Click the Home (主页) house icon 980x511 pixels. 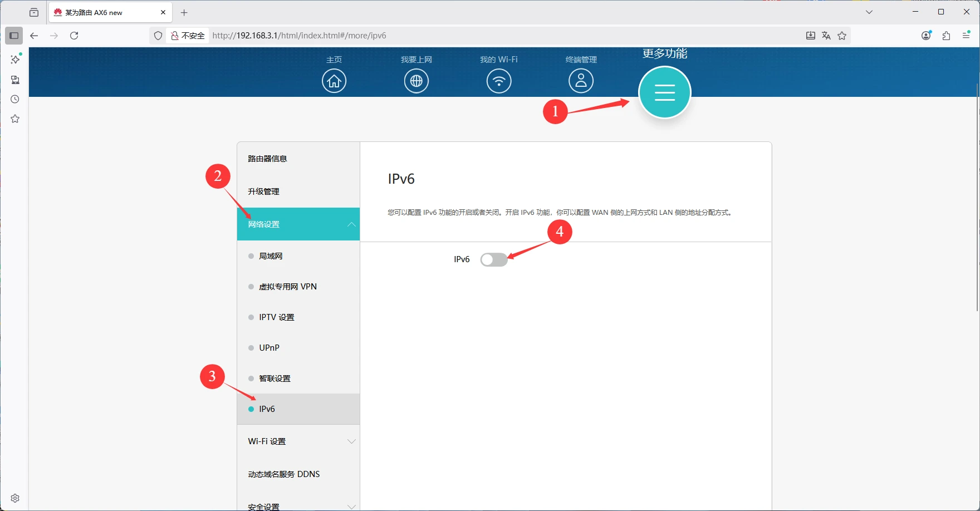(x=334, y=81)
